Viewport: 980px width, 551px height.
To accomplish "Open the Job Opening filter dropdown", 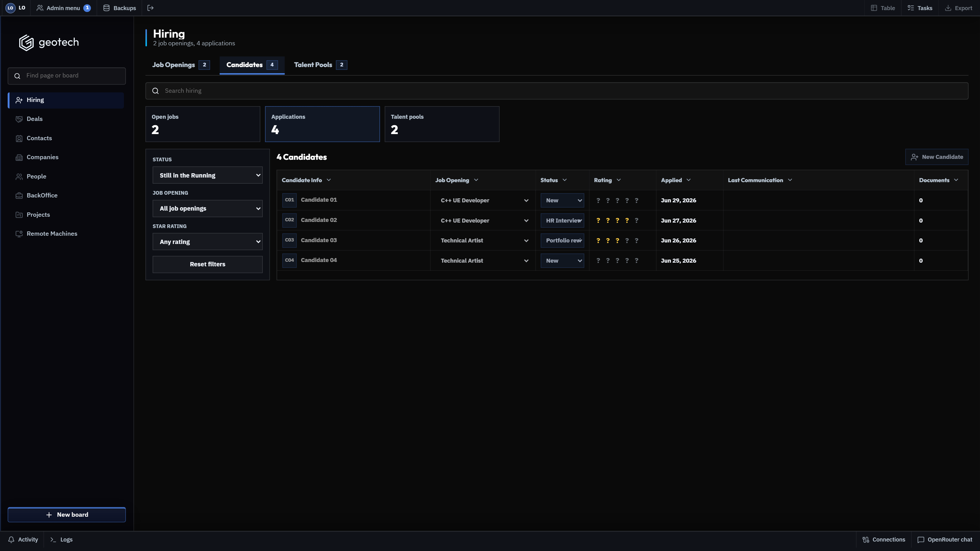I will coord(207,208).
